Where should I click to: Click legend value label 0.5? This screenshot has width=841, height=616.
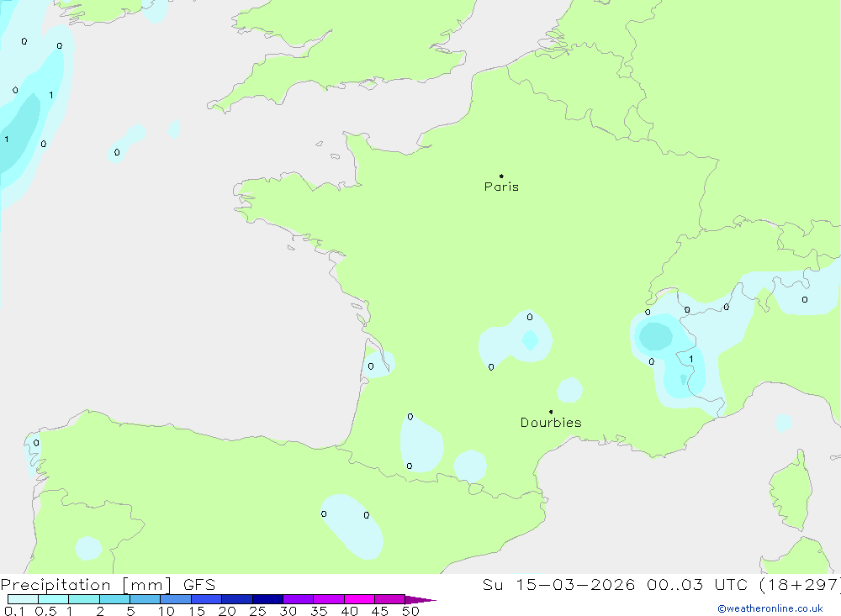[x=46, y=611]
